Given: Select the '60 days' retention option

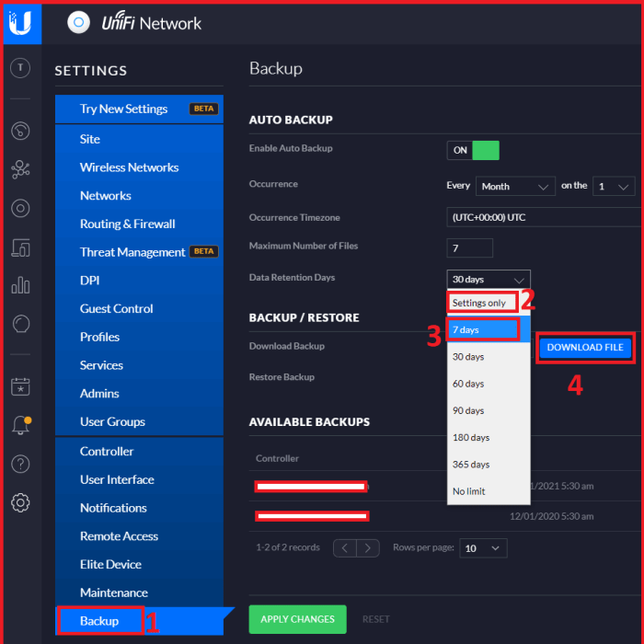Looking at the screenshot, I should [489, 384].
